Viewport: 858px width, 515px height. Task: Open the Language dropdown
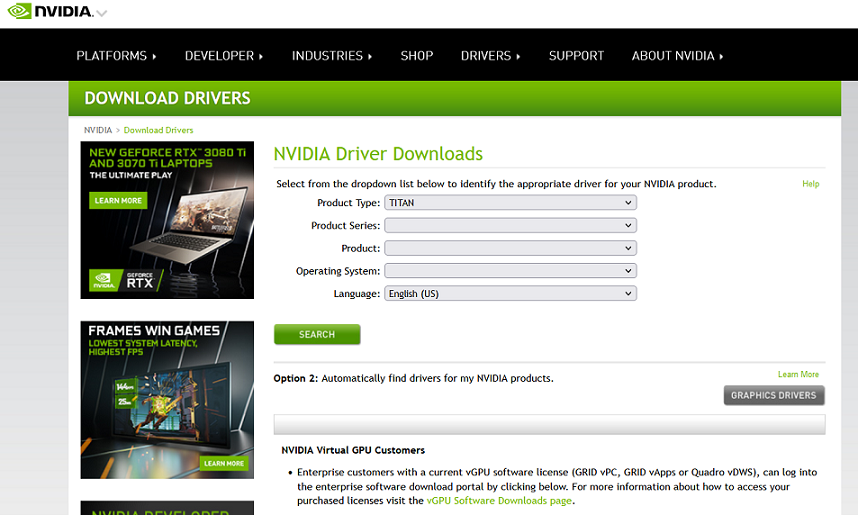511,294
